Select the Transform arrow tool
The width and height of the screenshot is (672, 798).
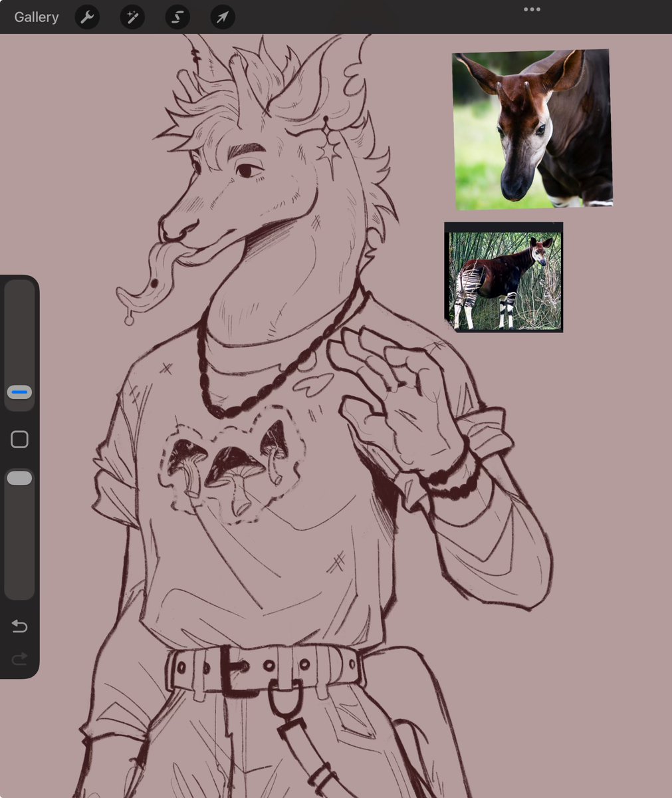(223, 17)
